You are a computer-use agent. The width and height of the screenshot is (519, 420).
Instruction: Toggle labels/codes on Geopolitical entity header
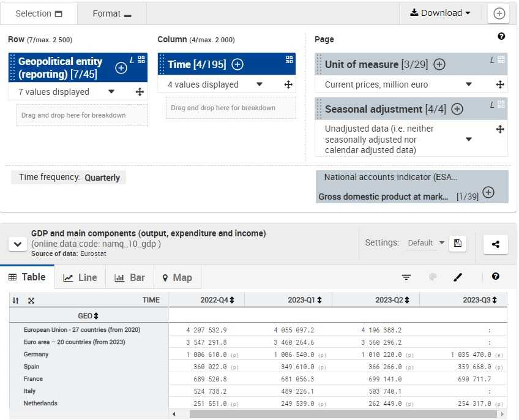141,59
